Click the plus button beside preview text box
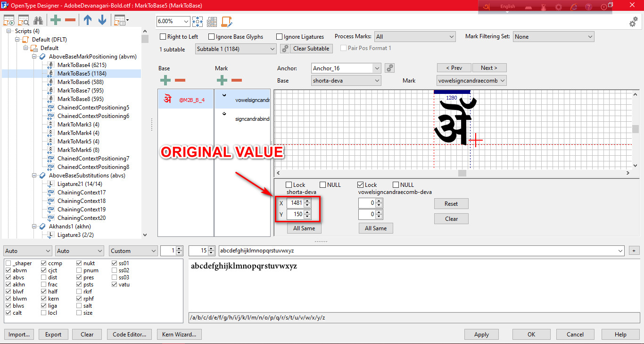This screenshot has width=644, height=344. pos(635,251)
